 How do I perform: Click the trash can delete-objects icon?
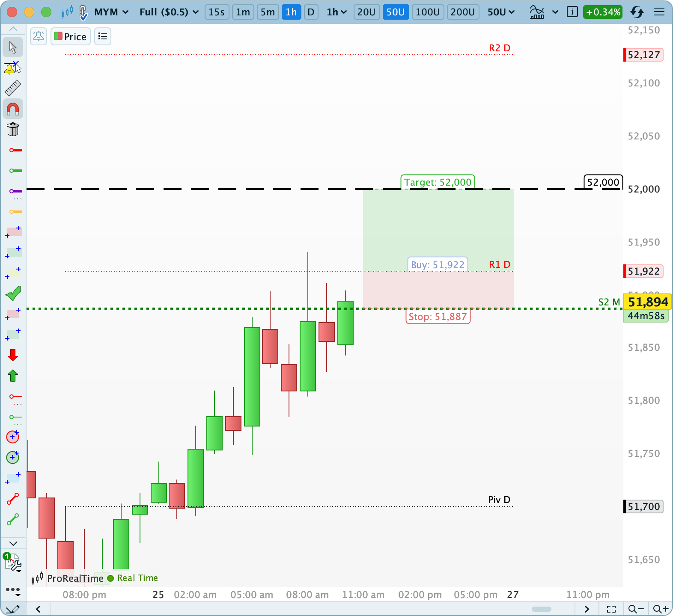pos(13,129)
